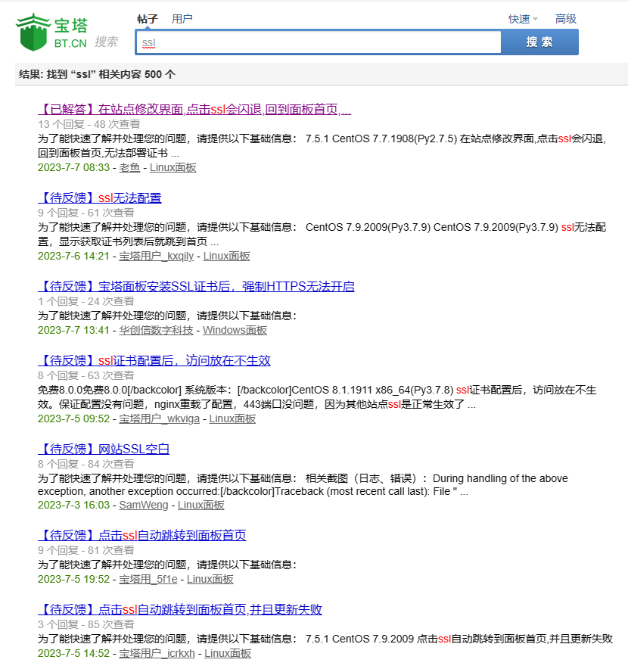View author 宝塔用户_kxqily profile
The image size is (628, 672).
click(157, 257)
